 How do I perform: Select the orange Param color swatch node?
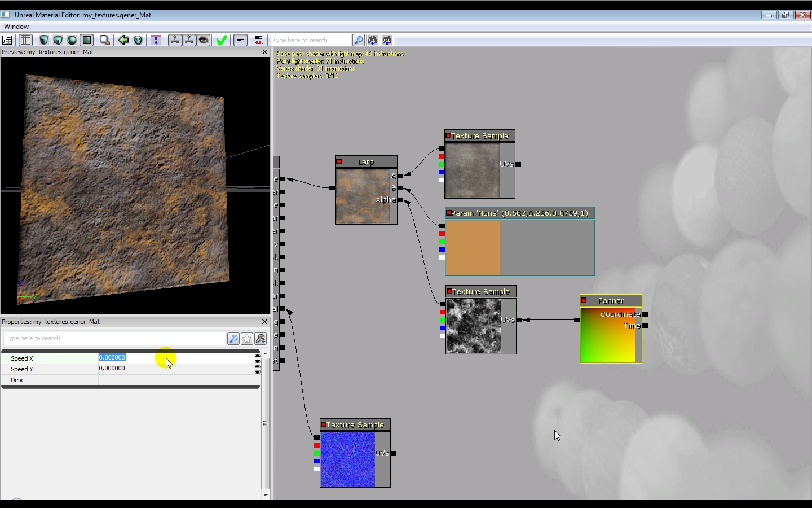(x=473, y=247)
